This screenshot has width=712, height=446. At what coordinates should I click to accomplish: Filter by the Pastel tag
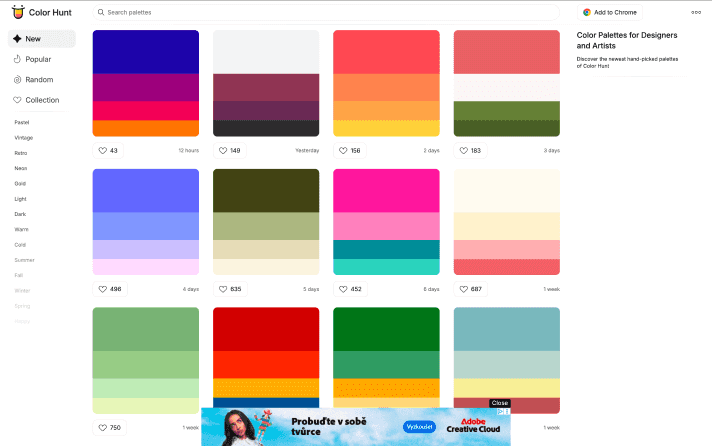point(22,122)
